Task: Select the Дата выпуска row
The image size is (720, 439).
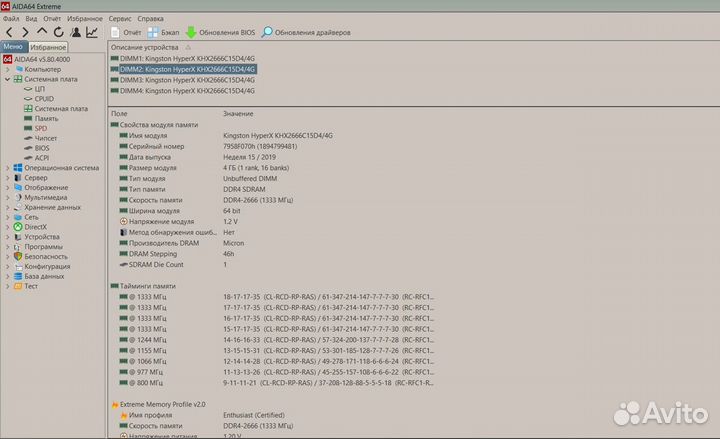Action: point(198,157)
